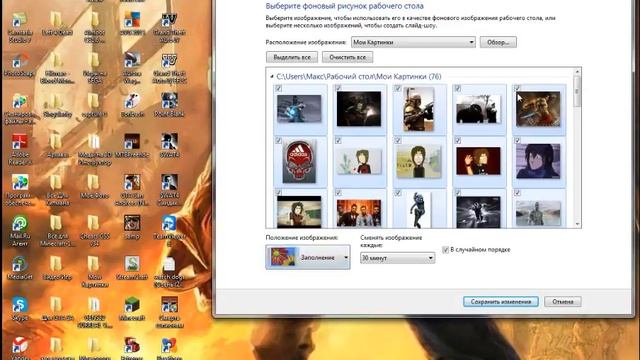Viewport: 640px width, 360px height.
Task: Click Выделить все button
Action: [292, 57]
